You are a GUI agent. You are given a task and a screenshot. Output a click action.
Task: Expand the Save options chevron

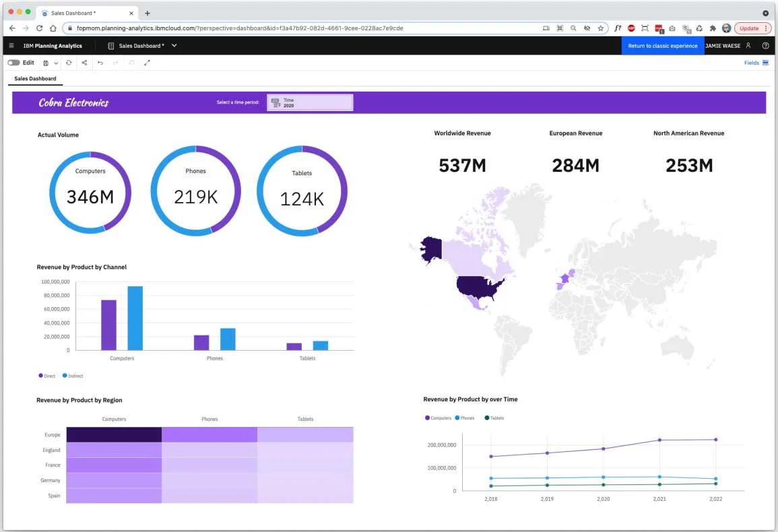point(56,62)
